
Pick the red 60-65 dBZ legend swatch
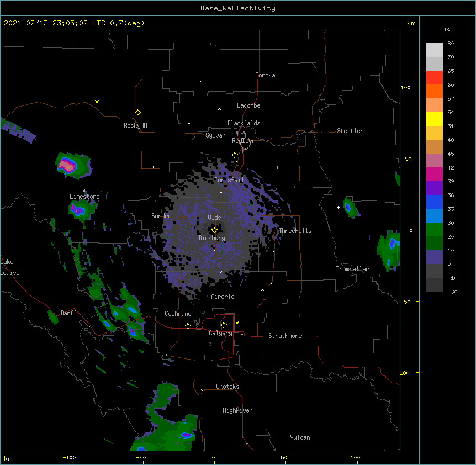point(434,78)
